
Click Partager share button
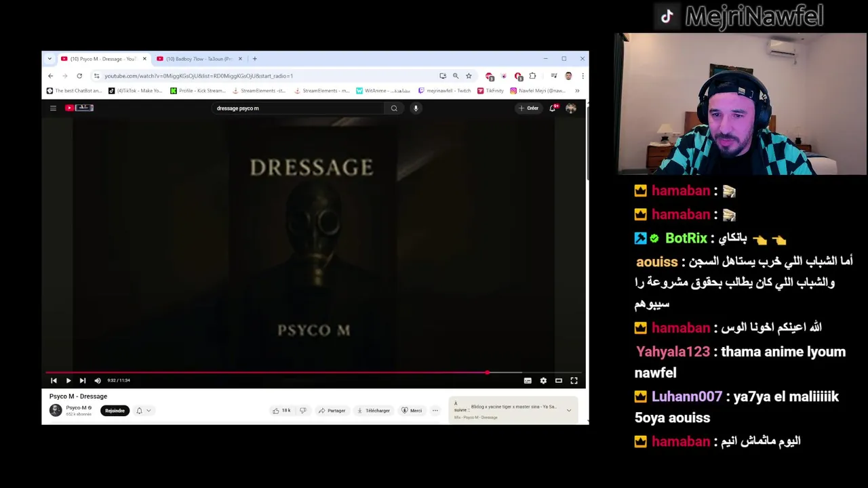(332, 411)
